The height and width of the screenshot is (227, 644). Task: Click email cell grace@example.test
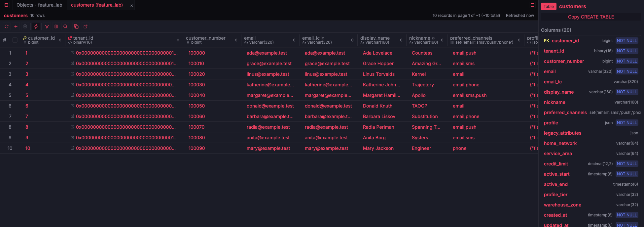pos(269,64)
